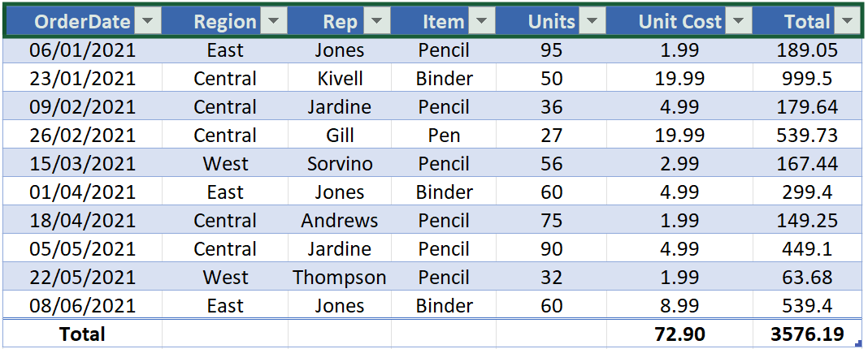Viewport: 868px width, 349px height.
Task: Open the Units filter dropdown
Action: pos(592,22)
